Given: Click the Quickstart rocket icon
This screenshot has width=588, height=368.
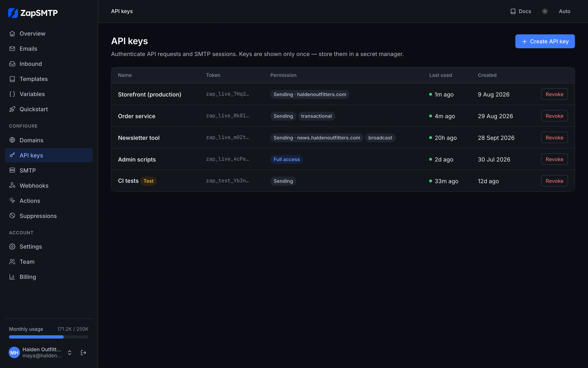Looking at the screenshot, I should (x=12, y=109).
